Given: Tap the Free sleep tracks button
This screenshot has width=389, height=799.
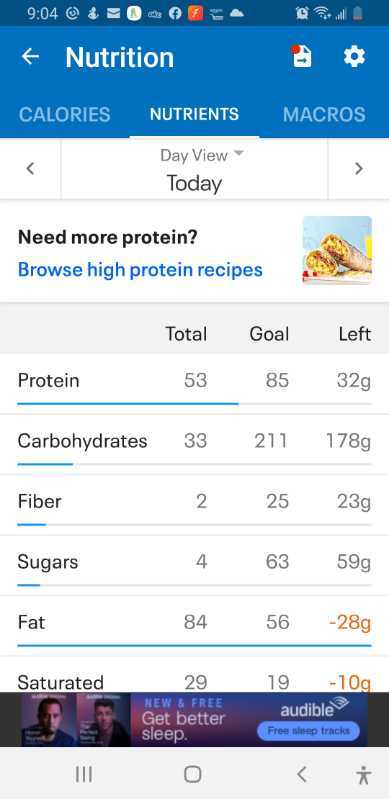Looking at the screenshot, I should click(308, 731).
